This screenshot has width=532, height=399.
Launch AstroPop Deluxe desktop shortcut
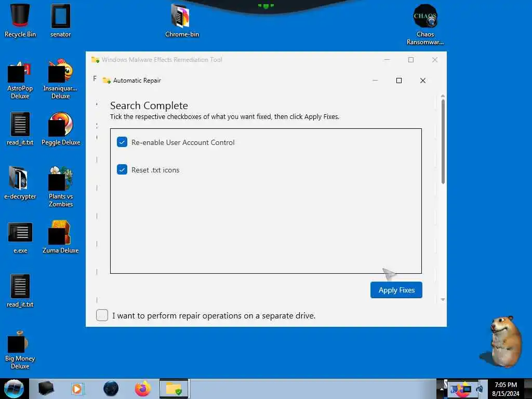[20, 80]
